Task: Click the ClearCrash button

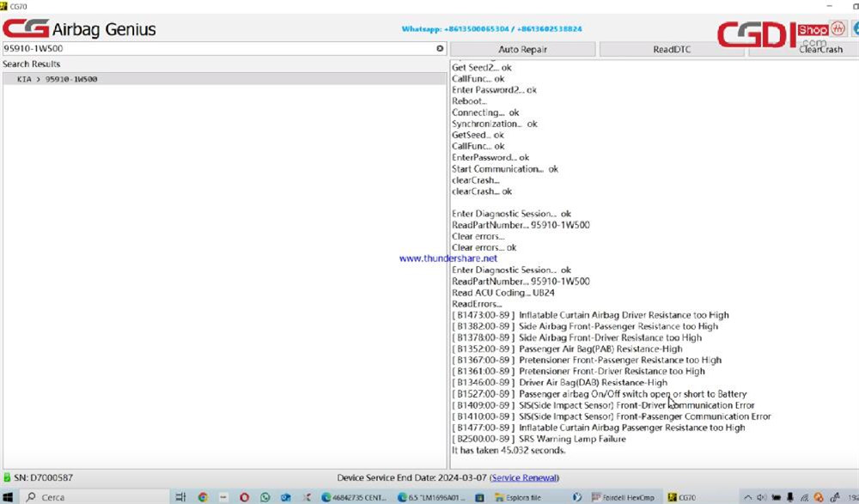Action: (x=820, y=49)
